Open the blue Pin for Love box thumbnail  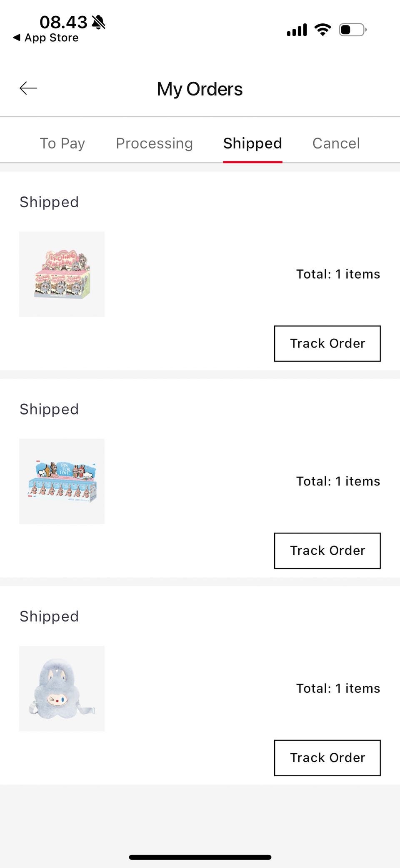62,481
